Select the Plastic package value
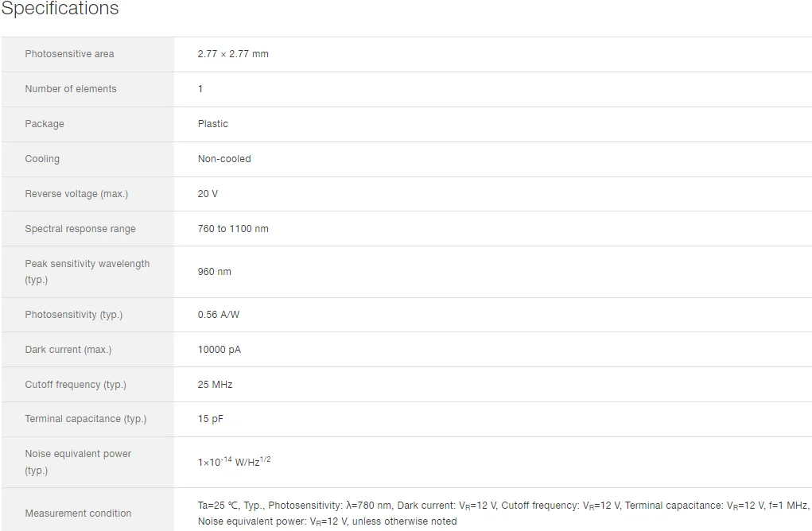The height and width of the screenshot is (531, 812). click(213, 124)
